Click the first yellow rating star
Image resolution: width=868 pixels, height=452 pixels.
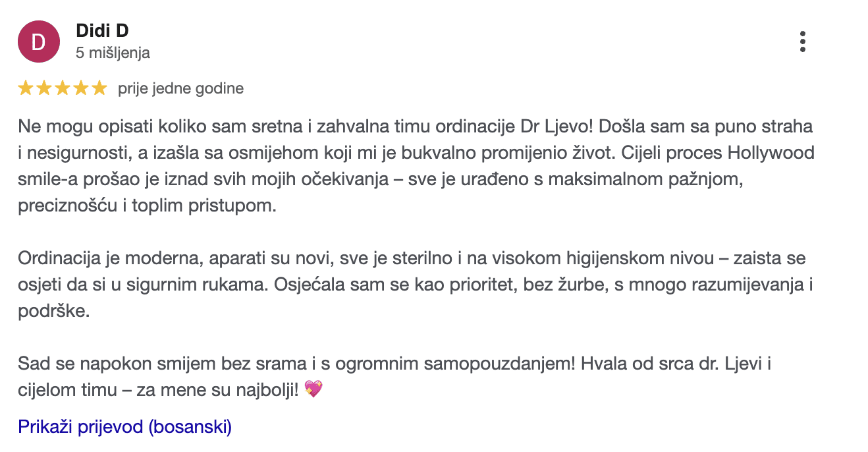[26, 88]
